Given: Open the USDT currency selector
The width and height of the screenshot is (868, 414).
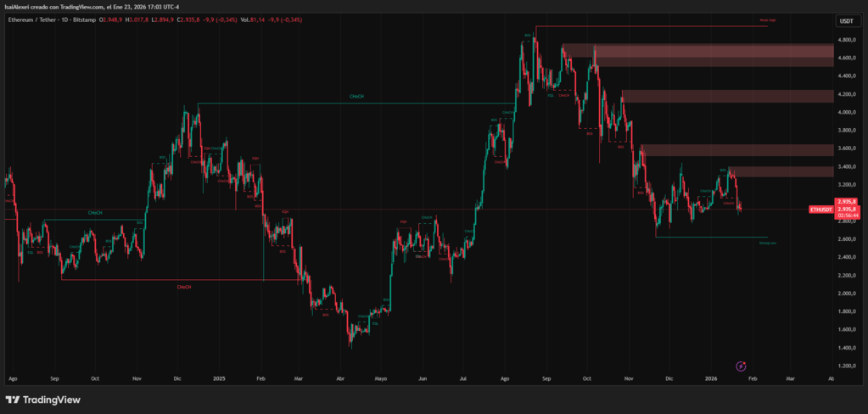Looking at the screenshot, I should point(846,20).
